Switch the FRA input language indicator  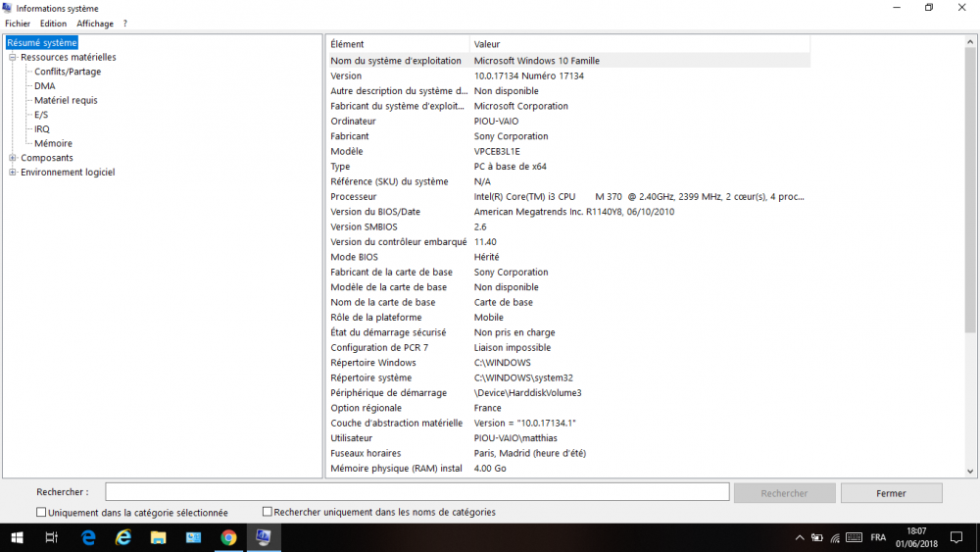878,537
